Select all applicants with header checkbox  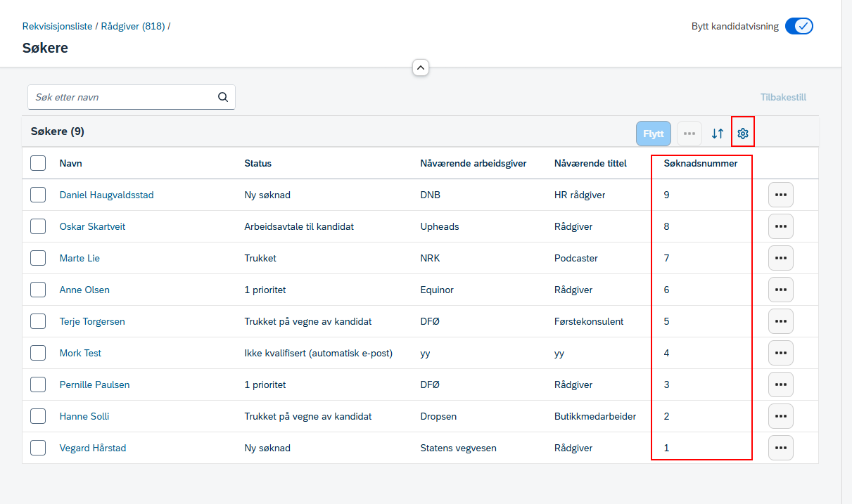pos(38,163)
